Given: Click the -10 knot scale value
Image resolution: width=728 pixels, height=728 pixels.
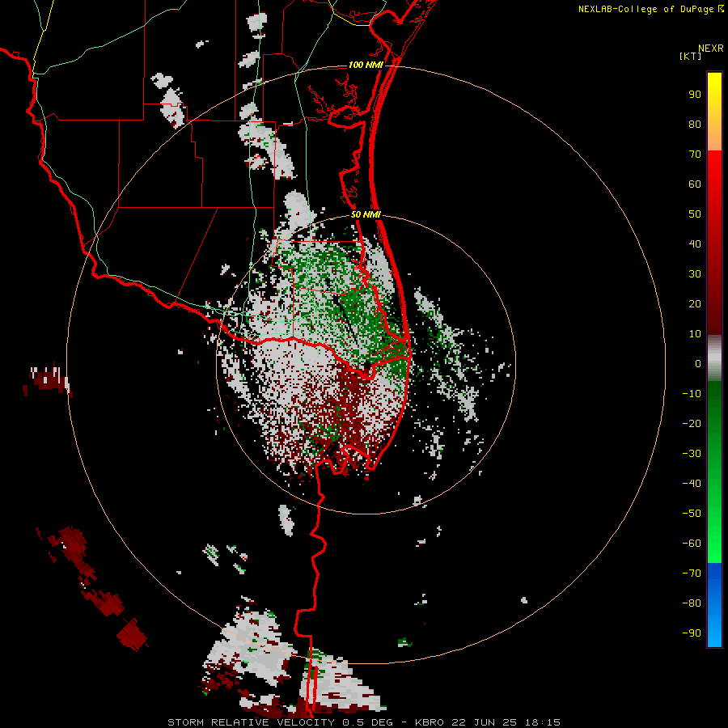Looking at the screenshot, I should (x=692, y=394).
